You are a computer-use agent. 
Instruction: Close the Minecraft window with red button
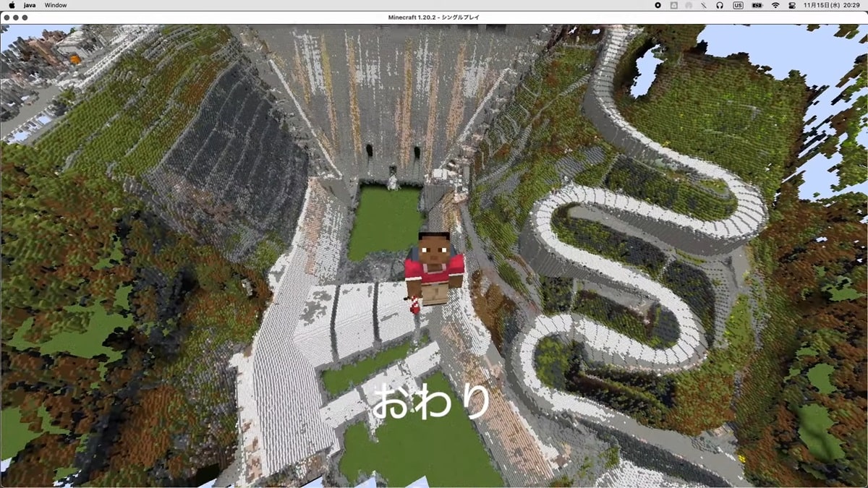pos(7,17)
